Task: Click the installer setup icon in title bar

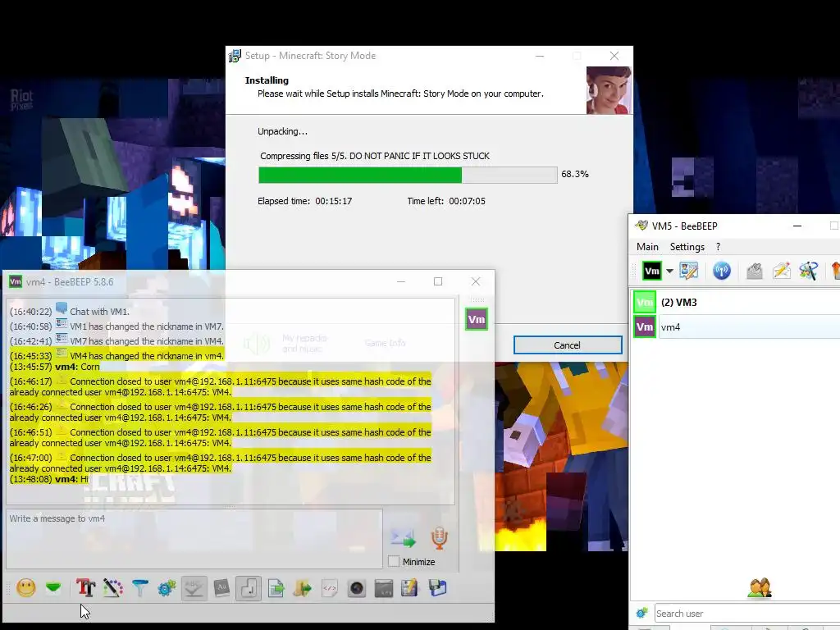Action: pyautogui.click(x=235, y=56)
